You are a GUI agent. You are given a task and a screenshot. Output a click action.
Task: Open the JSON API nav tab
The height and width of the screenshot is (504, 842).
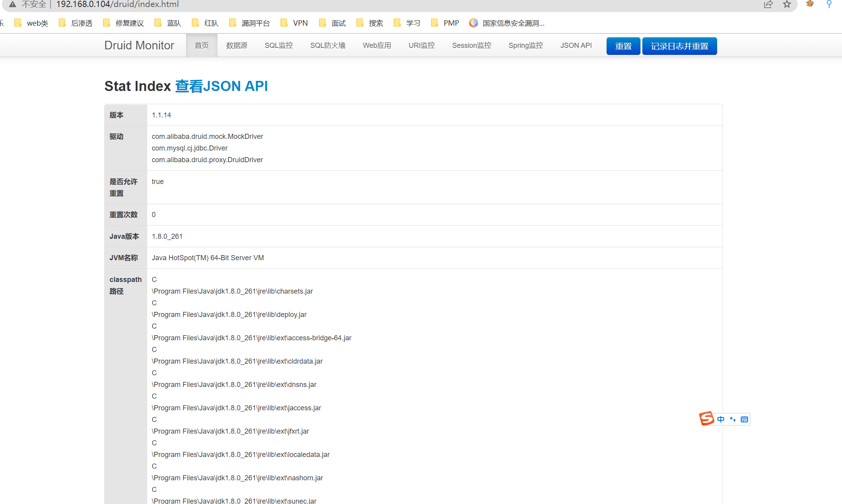tap(576, 45)
